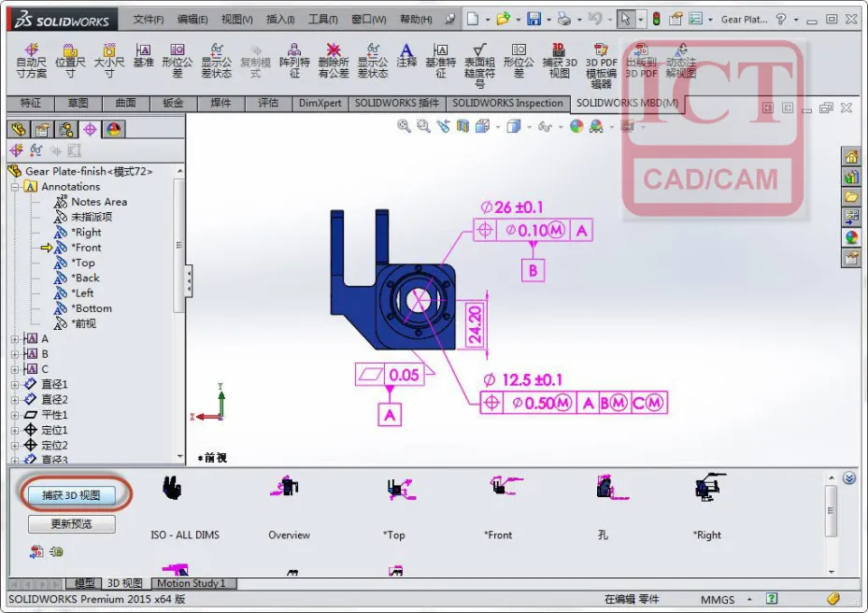Expand the datum C tree node
Image resolution: width=868 pixels, height=613 pixels.
coord(15,369)
